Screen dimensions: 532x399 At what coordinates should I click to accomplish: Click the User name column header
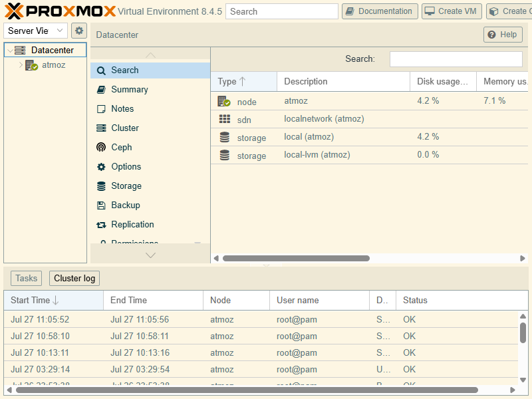pos(319,301)
